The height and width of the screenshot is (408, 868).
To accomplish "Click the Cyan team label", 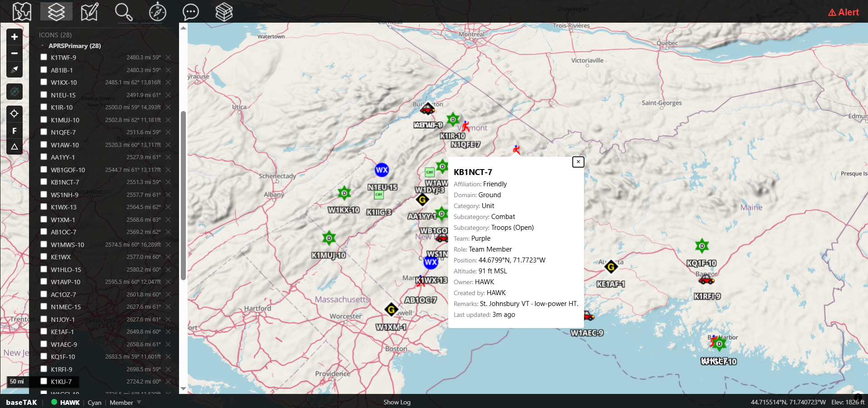I will [x=94, y=403].
